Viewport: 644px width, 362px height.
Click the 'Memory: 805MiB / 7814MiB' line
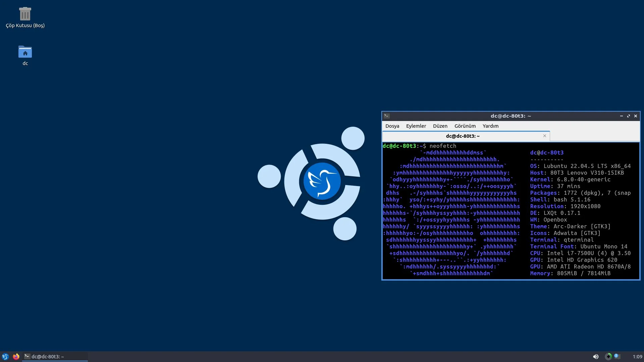tap(570, 273)
